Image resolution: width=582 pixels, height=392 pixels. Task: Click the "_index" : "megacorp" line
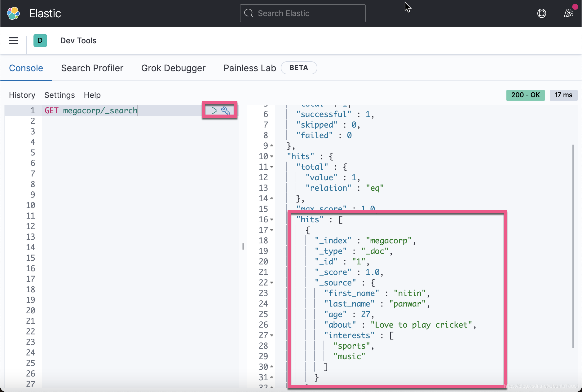click(365, 241)
